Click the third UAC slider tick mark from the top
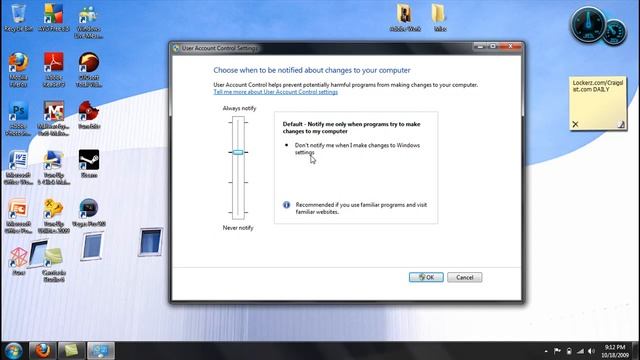Screen dimensions: 640x360 [x=238, y=182]
